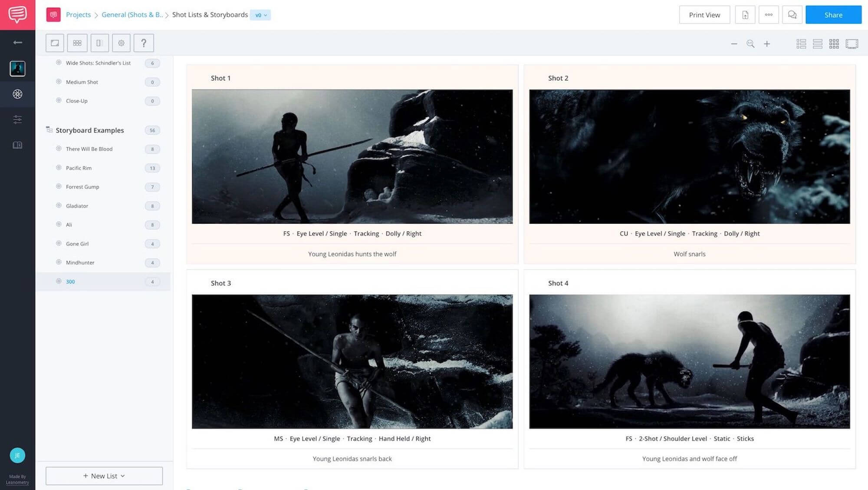Open the Pacific Rim storyboard

tap(79, 168)
